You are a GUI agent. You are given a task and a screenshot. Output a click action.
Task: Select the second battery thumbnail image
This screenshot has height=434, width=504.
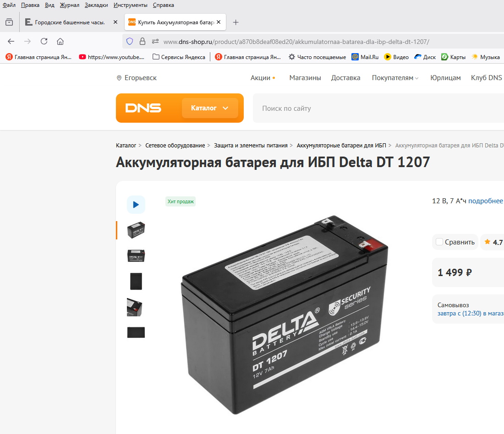pos(136,255)
